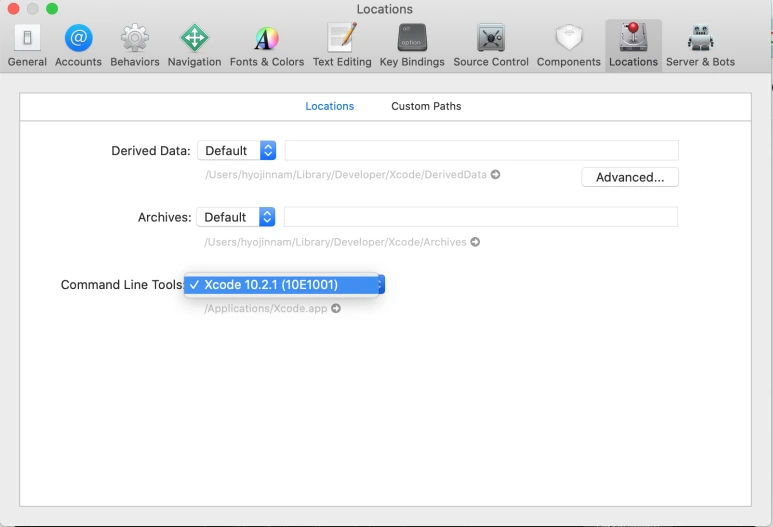Click the DerivedData path text

point(346,175)
